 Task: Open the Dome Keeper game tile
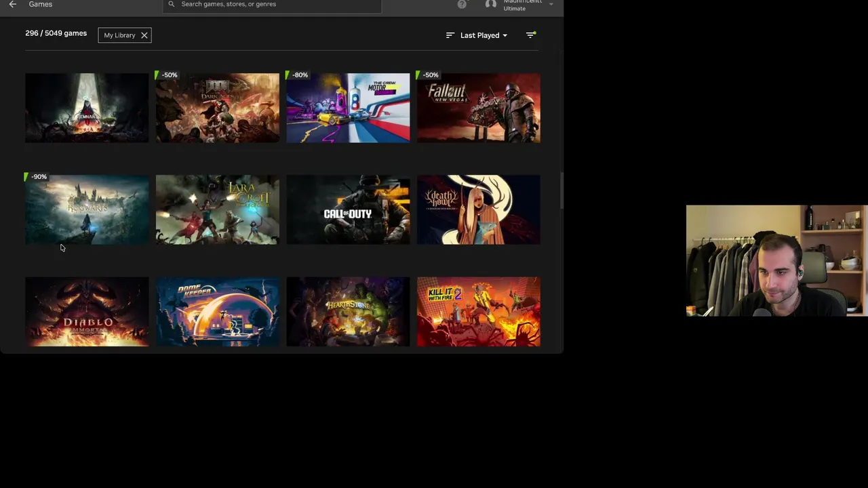coord(217,311)
